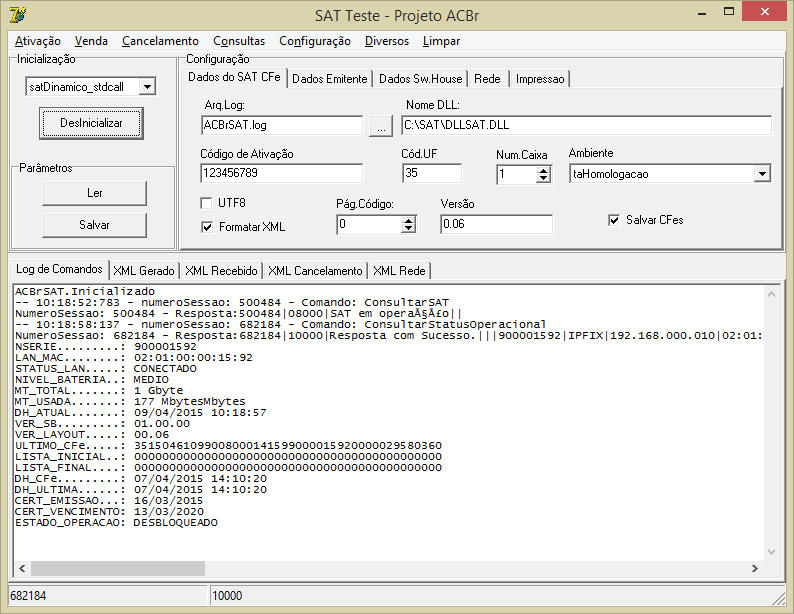Click the Nome DLL input field

pyautogui.click(x=586, y=125)
